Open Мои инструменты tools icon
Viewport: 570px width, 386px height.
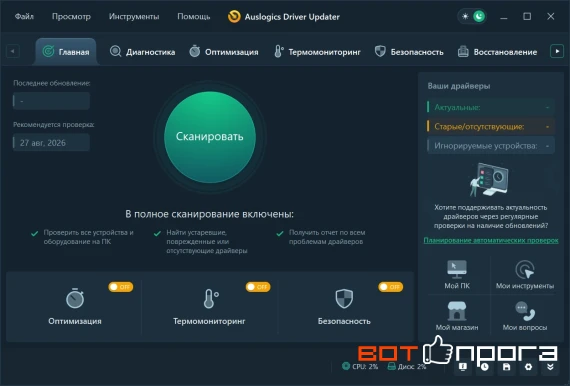[x=525, y=269]
